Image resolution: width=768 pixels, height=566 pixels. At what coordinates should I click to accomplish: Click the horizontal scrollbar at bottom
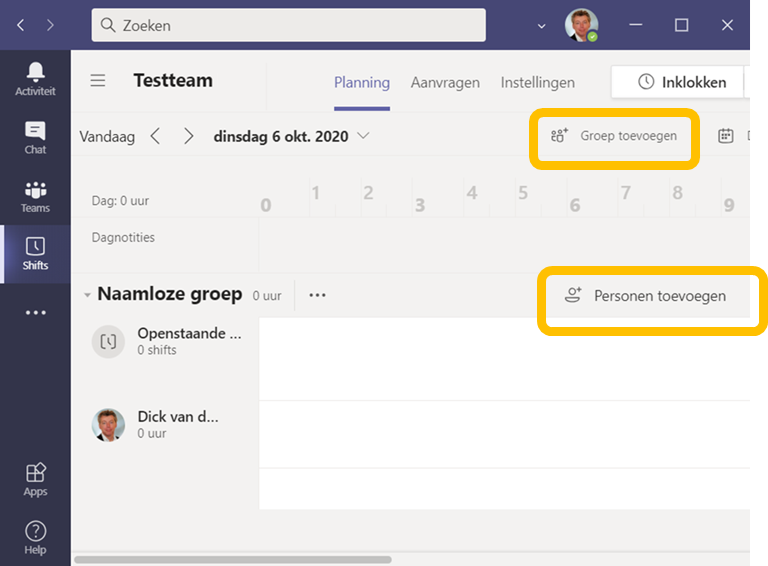pos(233,560)
